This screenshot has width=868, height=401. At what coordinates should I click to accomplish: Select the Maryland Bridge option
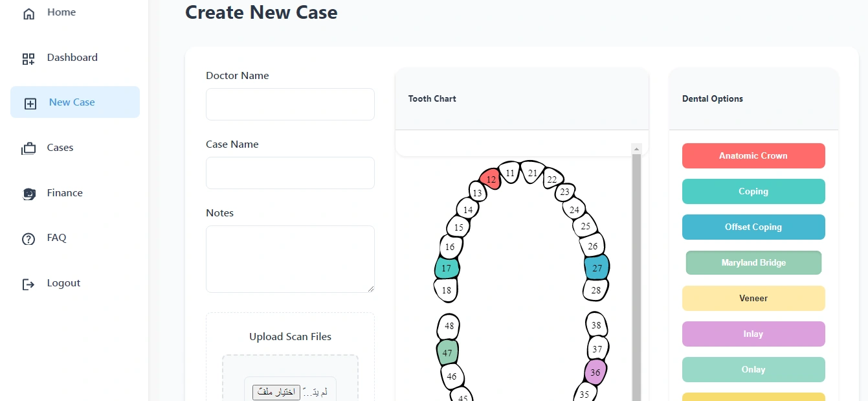point(753,263)
